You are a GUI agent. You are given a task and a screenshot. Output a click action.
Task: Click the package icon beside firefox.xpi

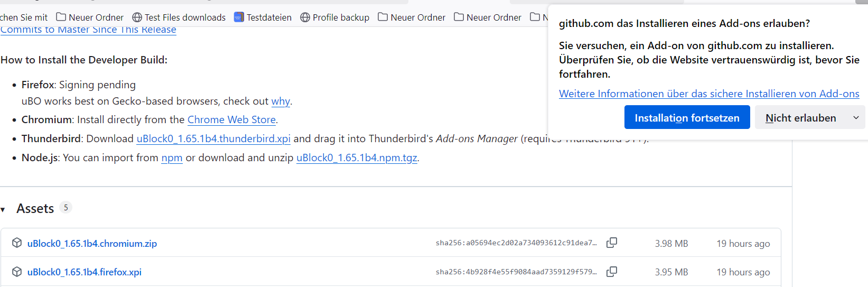[17, 272]
